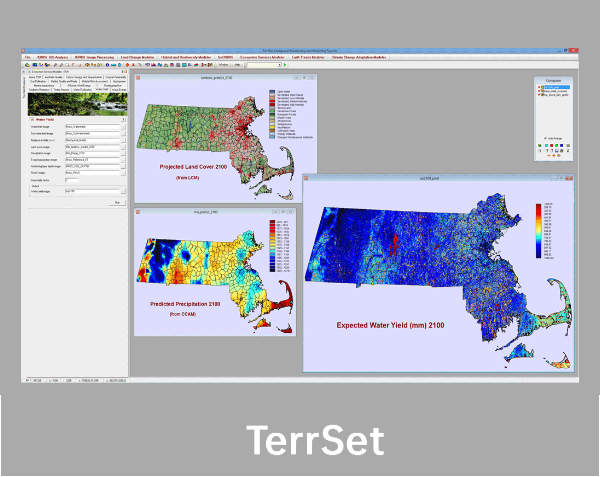Click the Run button in Water Yield panel
600x477 pixels.
117,202
